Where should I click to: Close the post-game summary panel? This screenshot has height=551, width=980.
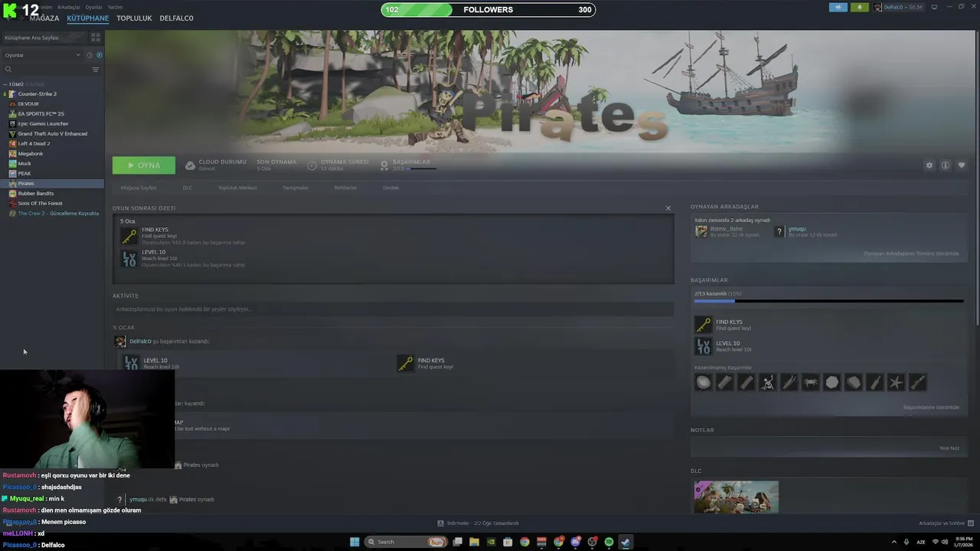pyautogui.click(x=668, y=208)
